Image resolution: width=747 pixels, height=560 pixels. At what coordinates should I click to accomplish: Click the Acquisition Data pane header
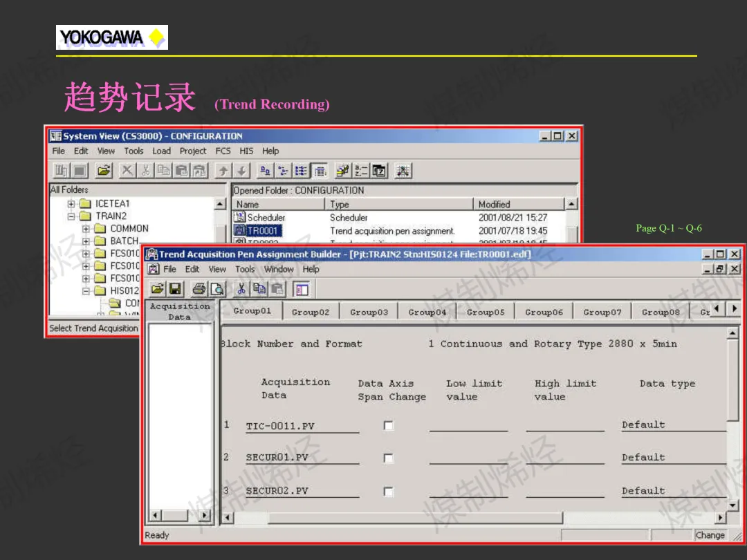click(180, 311)
